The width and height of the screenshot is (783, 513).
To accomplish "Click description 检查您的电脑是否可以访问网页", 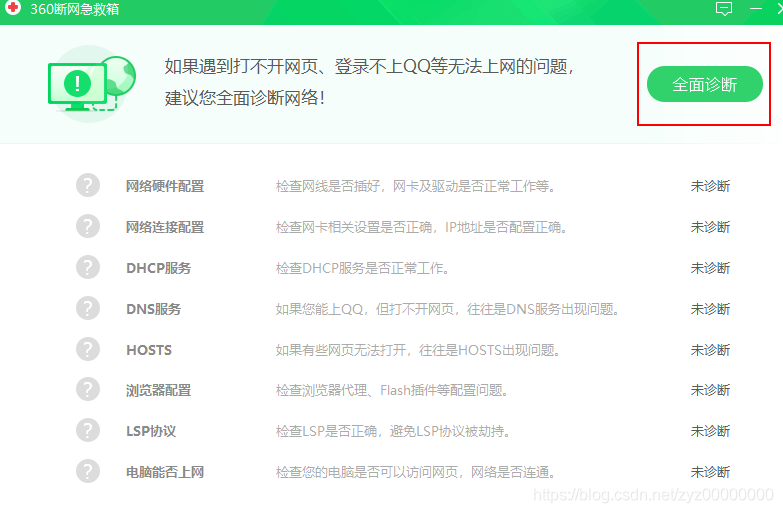I will pyautogui.click(x=415, y=472).
